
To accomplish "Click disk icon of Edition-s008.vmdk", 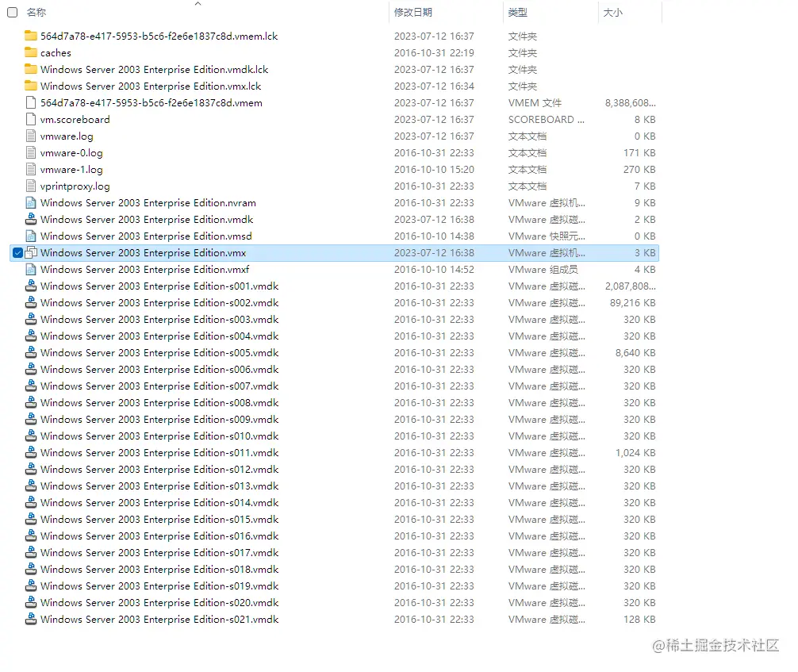I will point(31,402).
